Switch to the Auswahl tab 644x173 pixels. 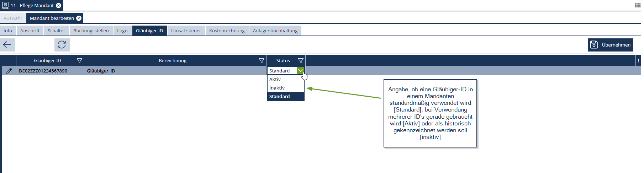click(x=12, y=18)
